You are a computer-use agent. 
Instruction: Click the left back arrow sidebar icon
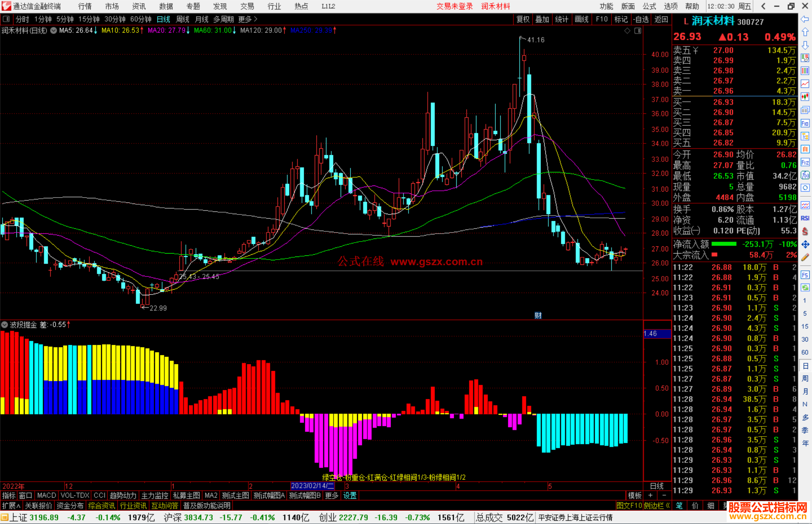tap(805, 19)
